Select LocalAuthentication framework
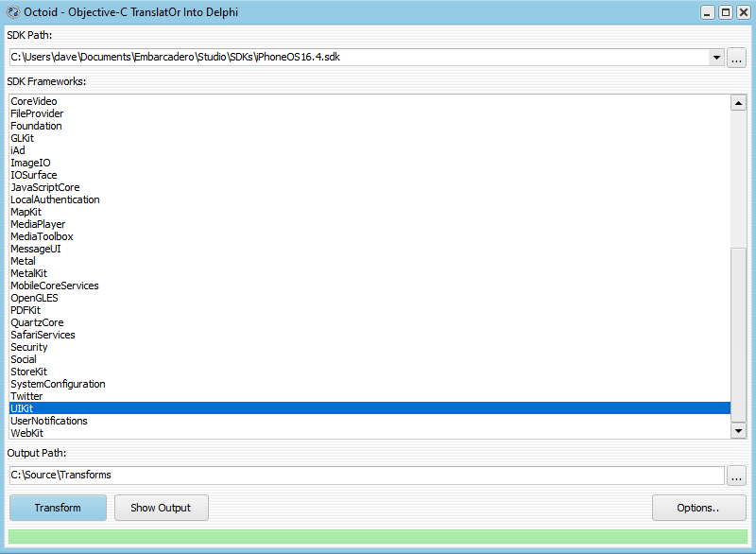 [x=369, y=199]
